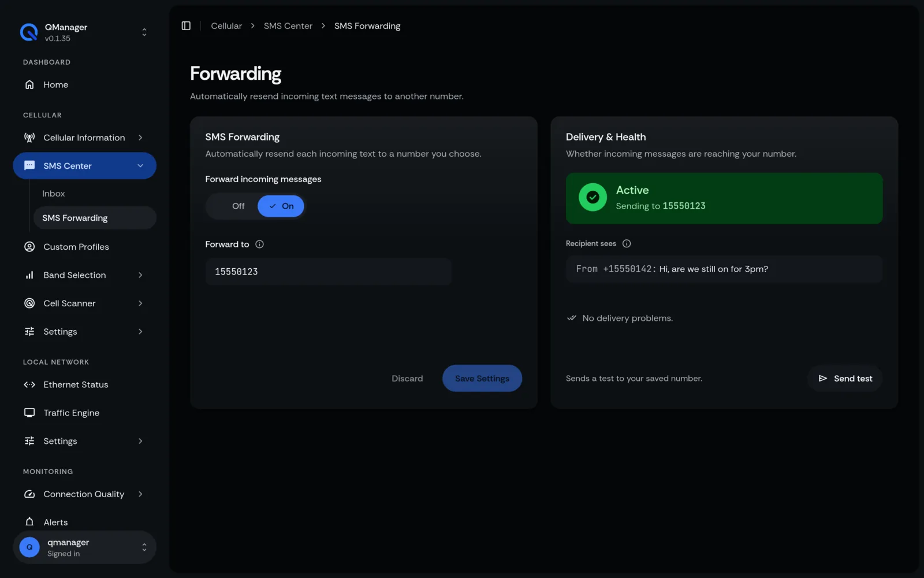Click the Cellular Information antenna icon
Image resolution: width=924 pixels, height=578 pixels.
29,138
